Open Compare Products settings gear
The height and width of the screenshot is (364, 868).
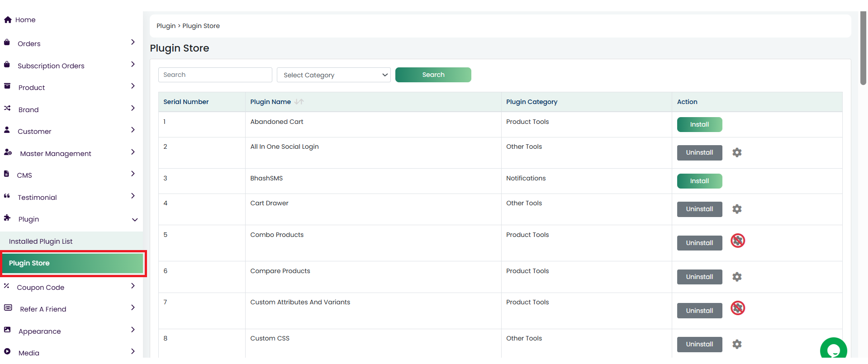coord(736,277)
